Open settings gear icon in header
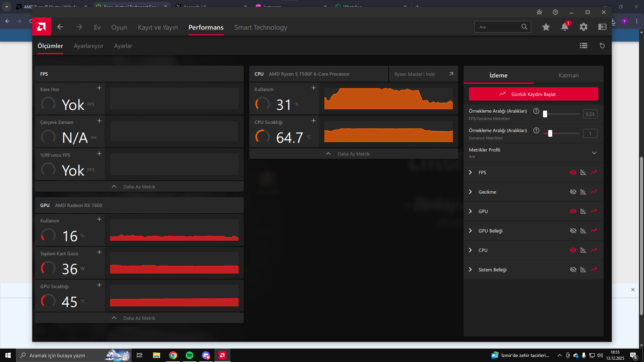Screen dimensions: 644x362 pyautogui.click(x=584, y=27)
